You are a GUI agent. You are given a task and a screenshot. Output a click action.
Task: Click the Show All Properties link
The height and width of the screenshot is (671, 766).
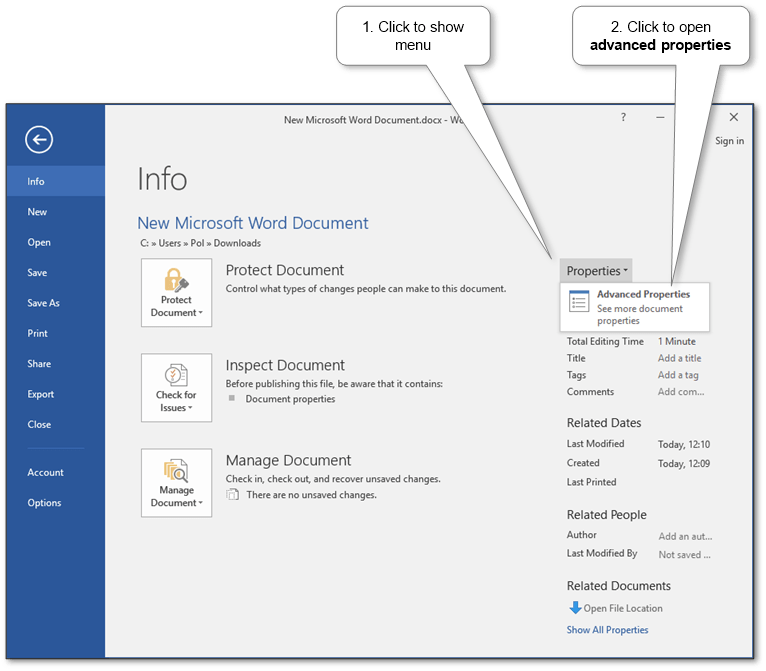(607, 630)
